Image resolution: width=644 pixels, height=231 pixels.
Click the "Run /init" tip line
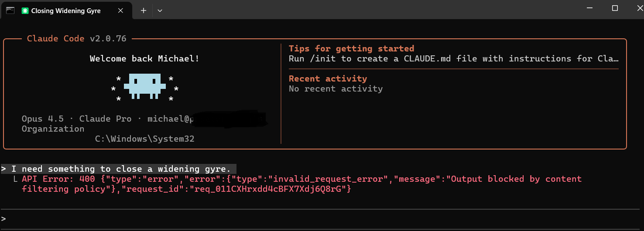pyautogui.click(x=453, y=58)
